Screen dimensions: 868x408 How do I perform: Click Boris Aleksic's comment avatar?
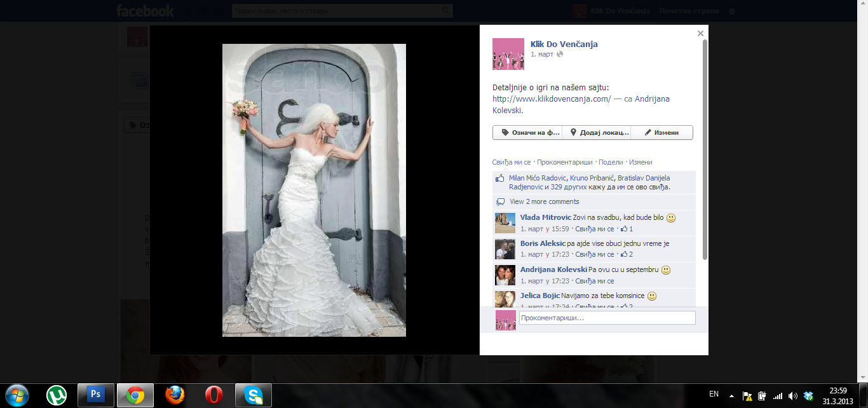[505, 249]
